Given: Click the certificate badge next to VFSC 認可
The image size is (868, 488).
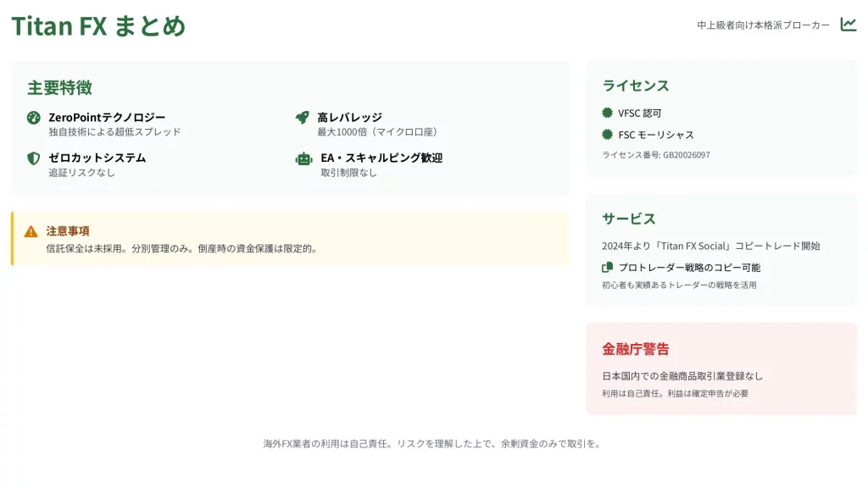Looking at the screenshot, I should (x=607, y=113).
